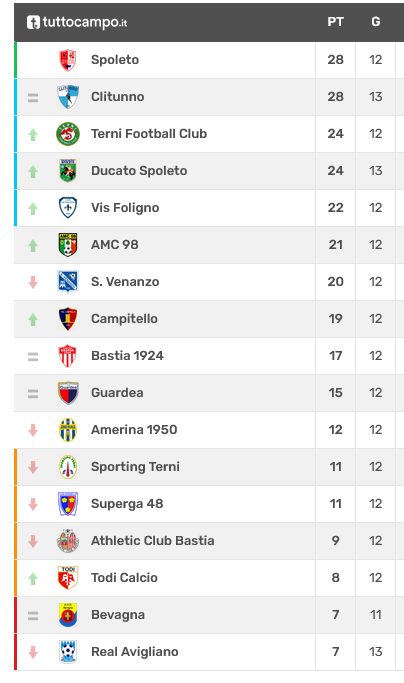Click the PT column header
The width and height of the screenshot is (404, 683).
point(336,22)
